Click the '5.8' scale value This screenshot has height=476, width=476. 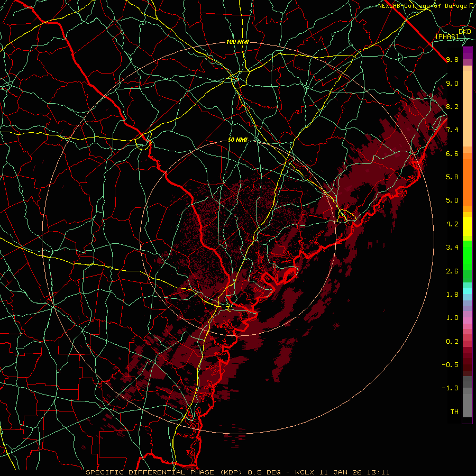point(452,177)
